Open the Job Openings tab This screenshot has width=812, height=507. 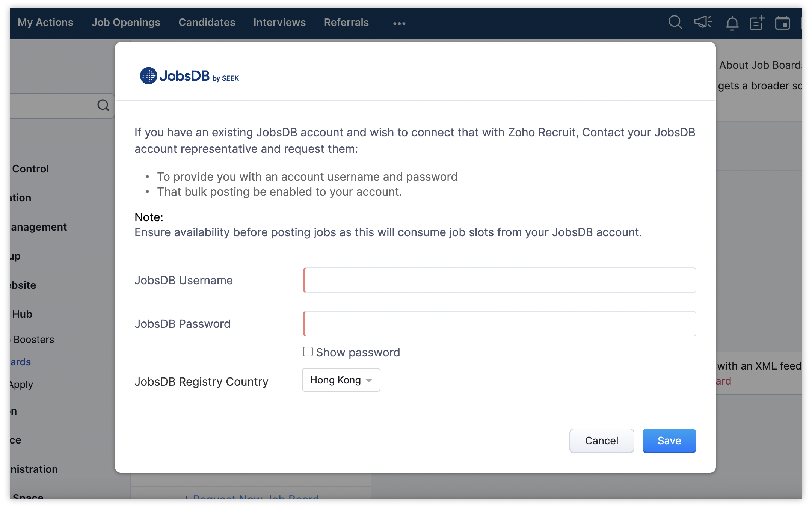point(126,23)
